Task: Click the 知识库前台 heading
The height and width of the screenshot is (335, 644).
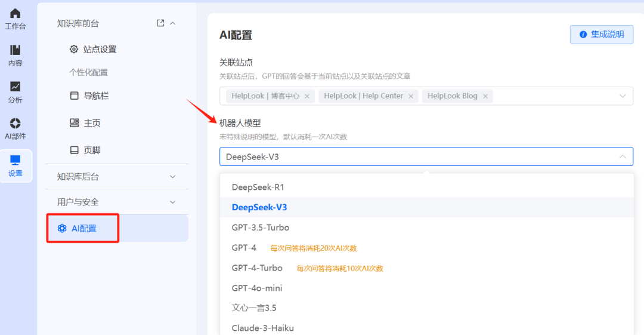Action: pyautogui.click(x=78, y=23)
